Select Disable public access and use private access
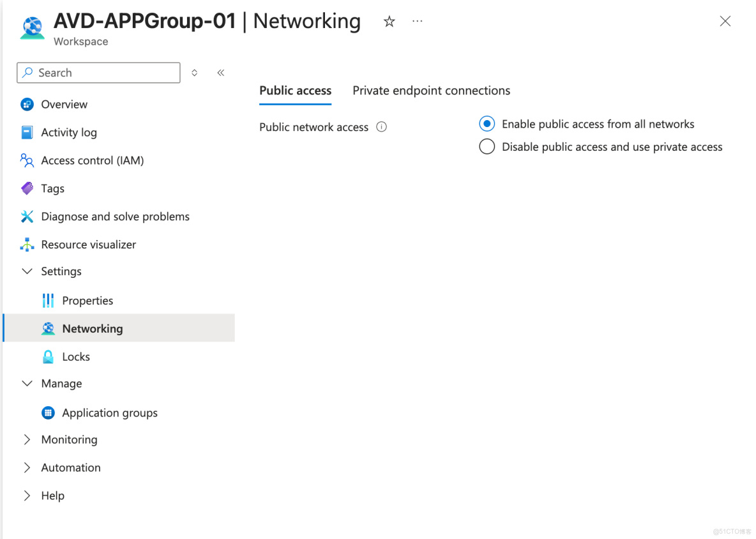The height and width of the screenshot is (539, 756). point(487,146)
